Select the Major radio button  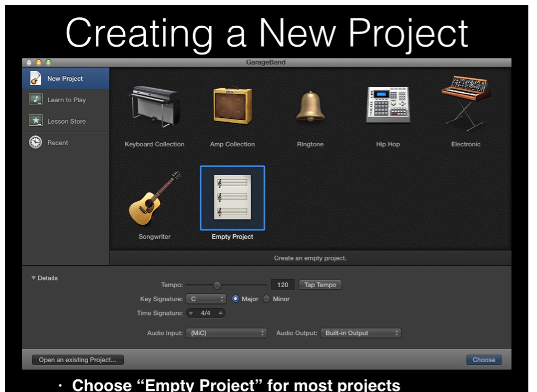(235, 299)
